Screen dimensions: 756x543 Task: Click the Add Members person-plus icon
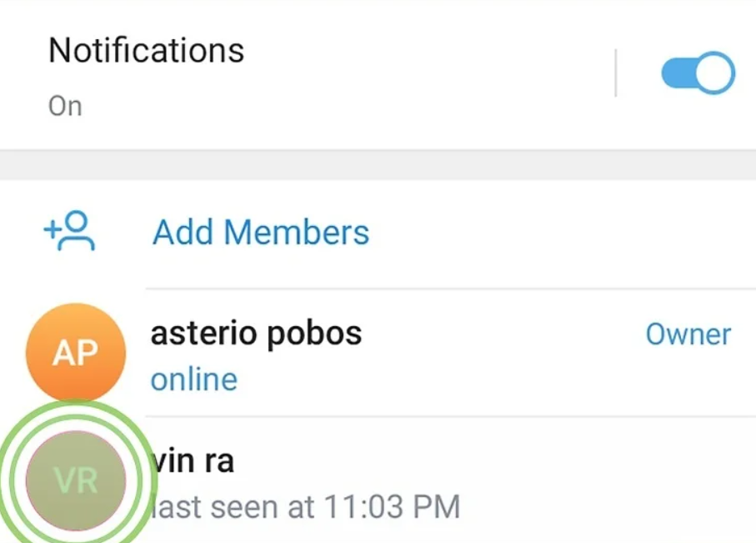click(x=69, y=232)
